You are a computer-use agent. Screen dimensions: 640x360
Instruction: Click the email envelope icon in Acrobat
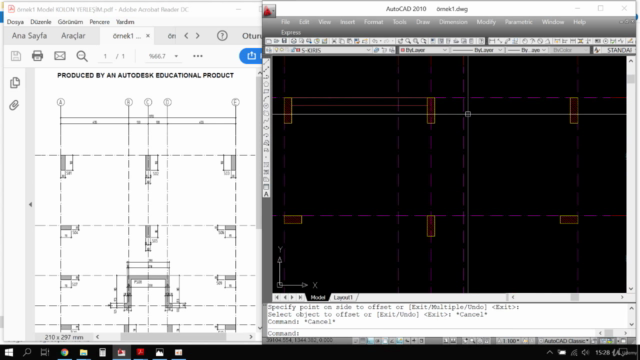60,56
